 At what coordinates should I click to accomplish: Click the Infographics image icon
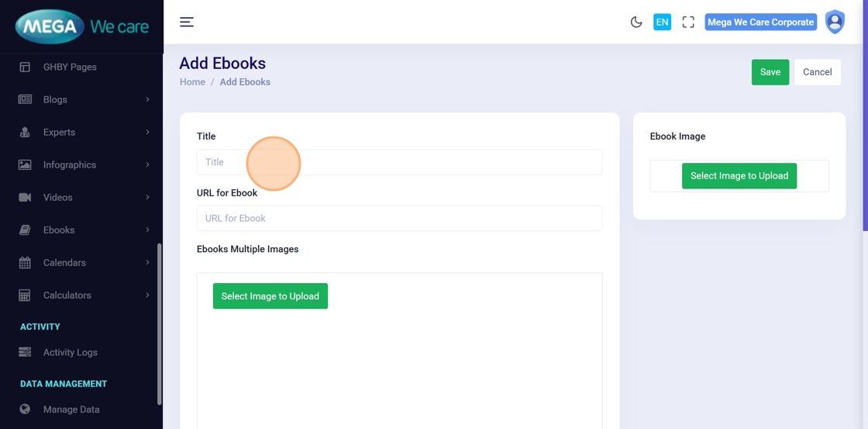pyautogui.click(x=25, y=164)
